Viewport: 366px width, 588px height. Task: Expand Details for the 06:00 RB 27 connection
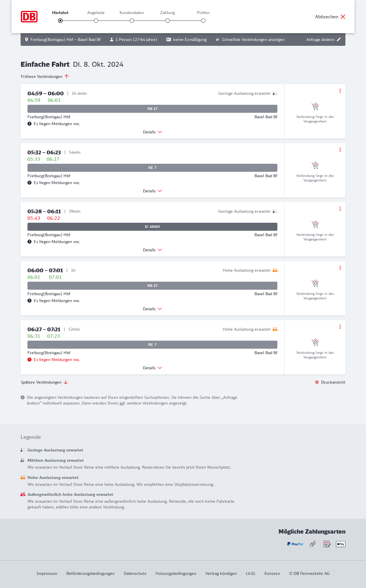coord(152,309)
